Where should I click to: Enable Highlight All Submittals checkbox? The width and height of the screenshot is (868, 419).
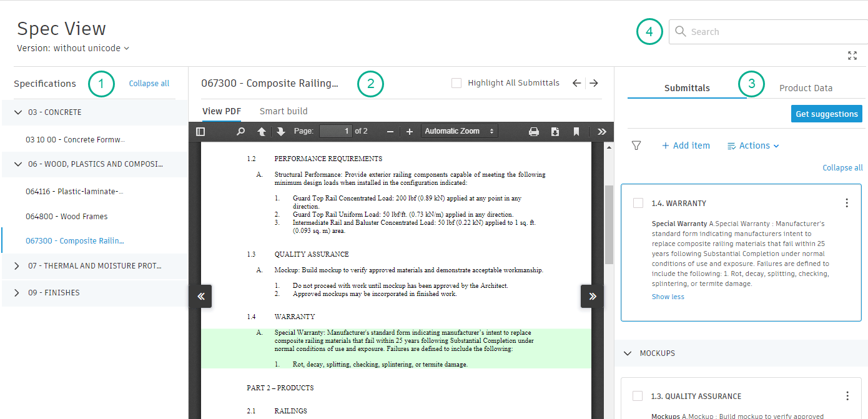[456, 83]
